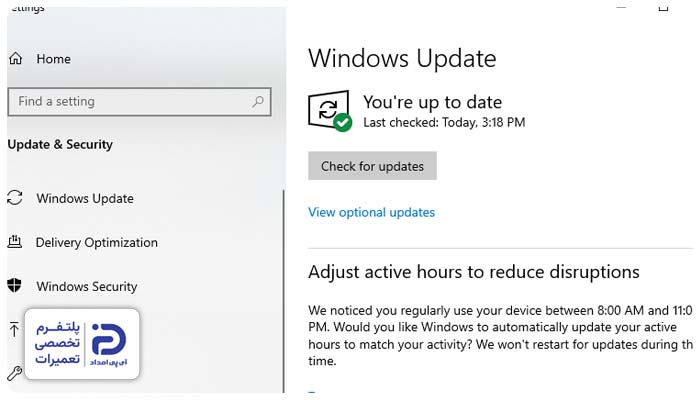Screen dimensions: 700x400
Task: Click the Delivery Optimization sidebar icon
Action: click(15, 242)
